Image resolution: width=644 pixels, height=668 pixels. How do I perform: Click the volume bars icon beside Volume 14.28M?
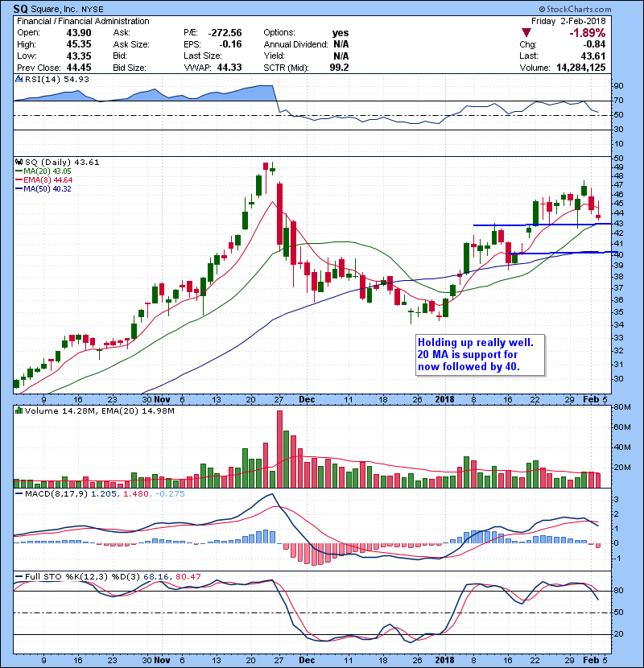coord(19,411)
